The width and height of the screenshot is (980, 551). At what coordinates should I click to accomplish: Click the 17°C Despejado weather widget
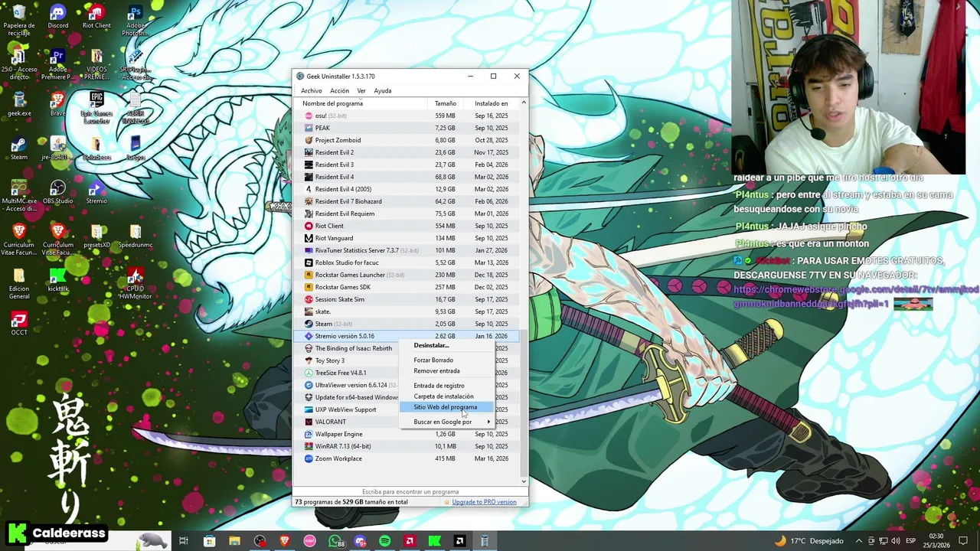tap(808, 541)
